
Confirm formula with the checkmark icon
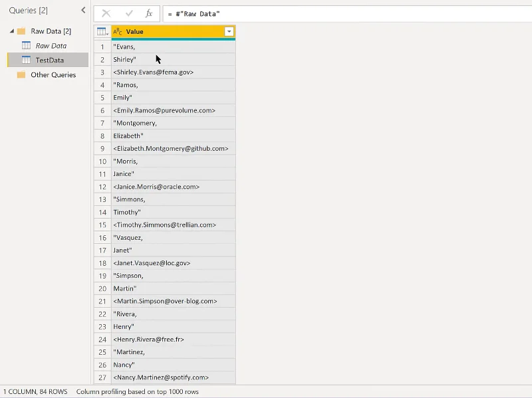[x=129, y=13]
